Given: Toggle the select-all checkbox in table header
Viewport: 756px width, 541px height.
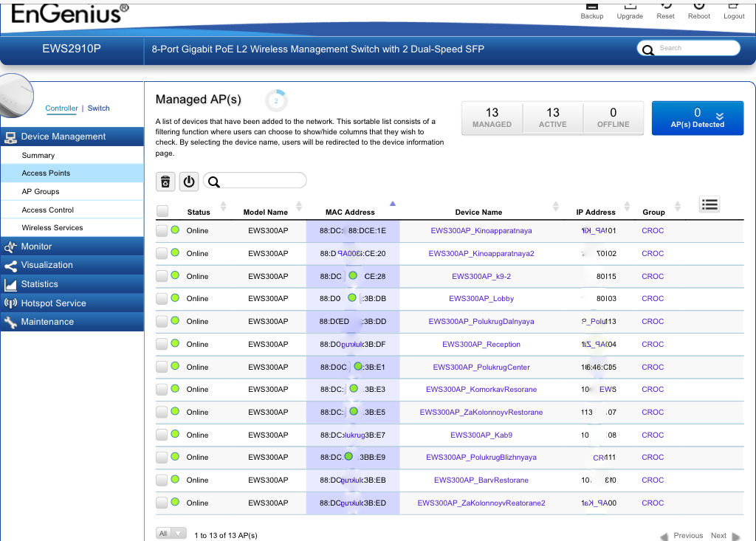Looking at the screenshot, I should [162, 211].
